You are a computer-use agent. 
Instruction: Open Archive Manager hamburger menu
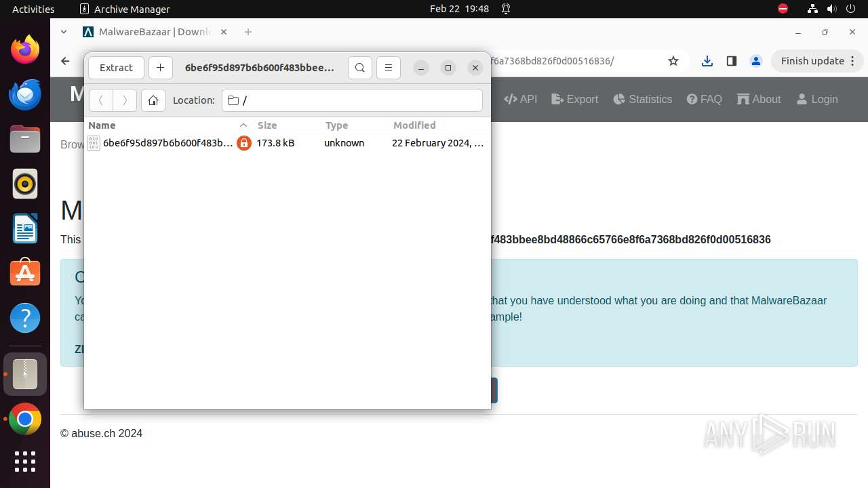389,68
